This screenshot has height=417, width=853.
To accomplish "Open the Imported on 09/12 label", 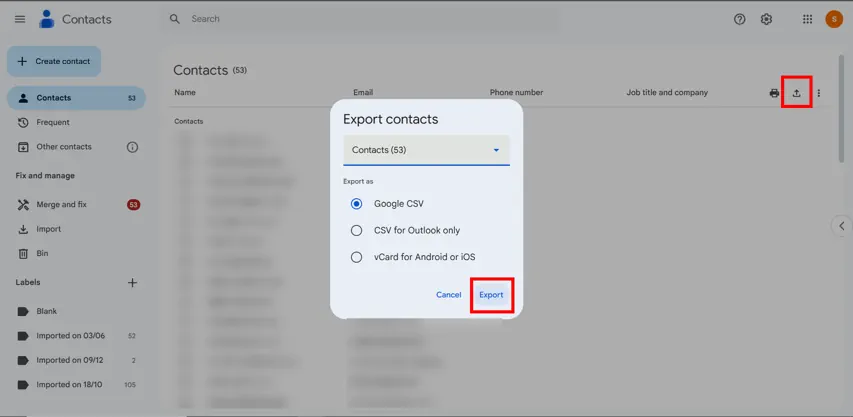I will pyautogui.click(x=76, y=360).
